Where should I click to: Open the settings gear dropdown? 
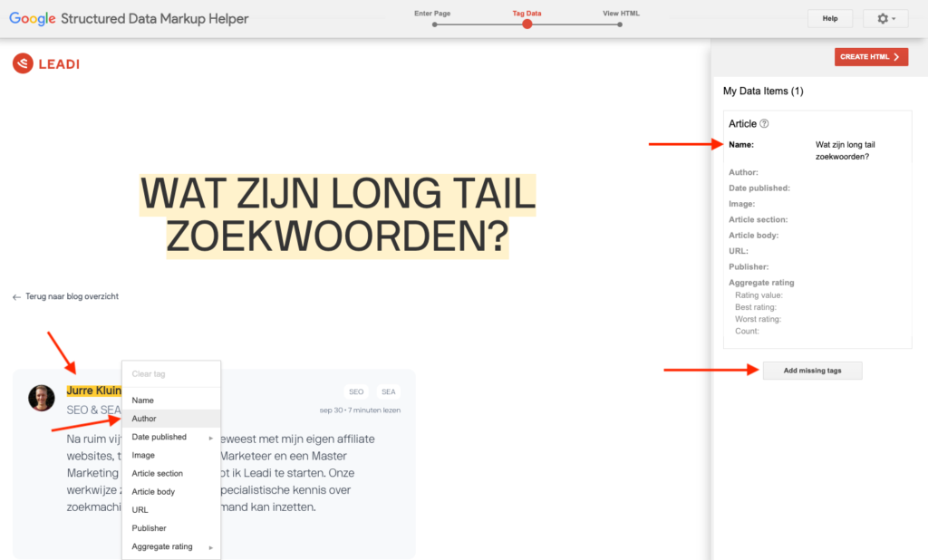(886, 18)
